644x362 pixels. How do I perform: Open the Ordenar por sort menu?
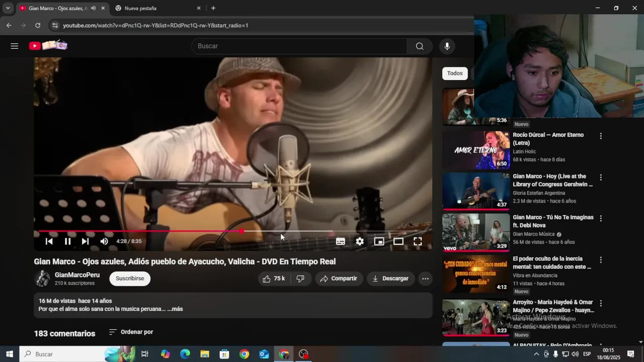click(x=131, y=332)
